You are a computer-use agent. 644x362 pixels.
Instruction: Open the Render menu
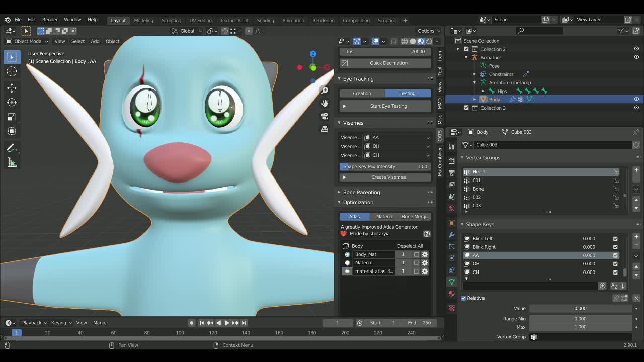[50, 20]
